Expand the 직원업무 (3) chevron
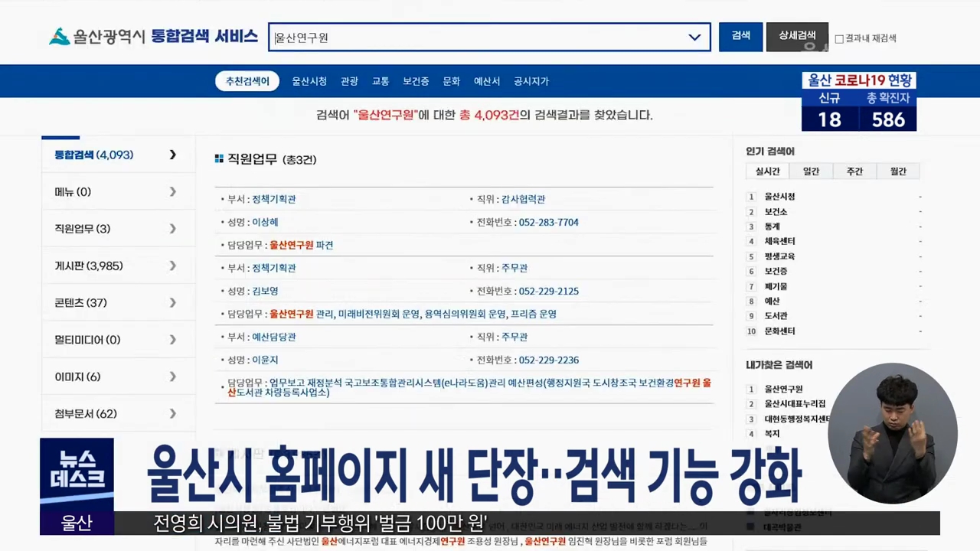This screenshot has width=980, height=551. (173, 229)
